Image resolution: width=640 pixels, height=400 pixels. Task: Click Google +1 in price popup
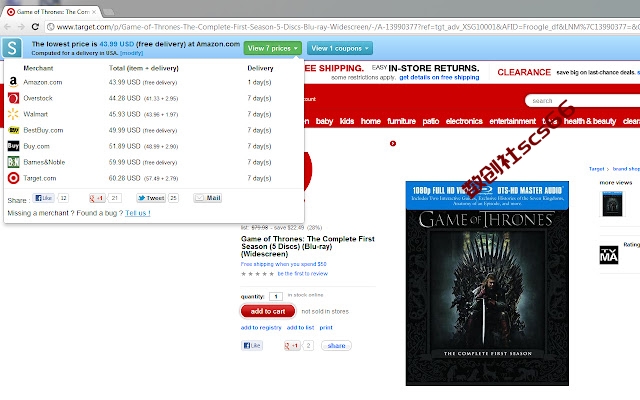click(x=97, y=198)
